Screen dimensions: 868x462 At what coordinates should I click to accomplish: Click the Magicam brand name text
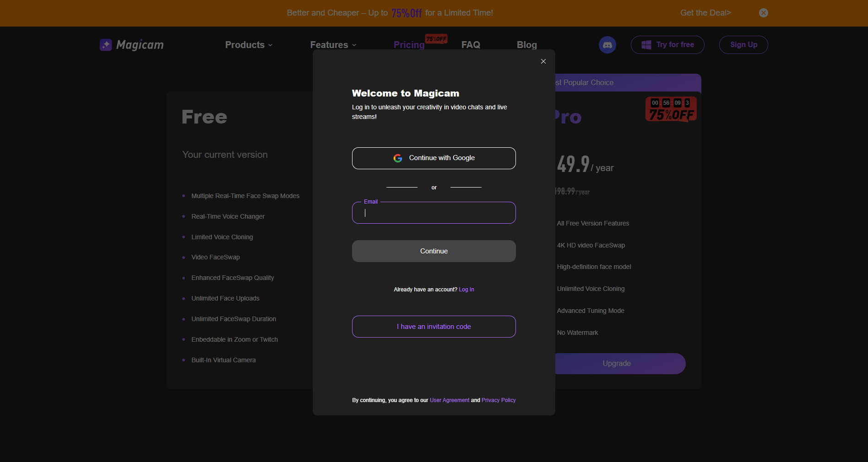coord(140,45)
